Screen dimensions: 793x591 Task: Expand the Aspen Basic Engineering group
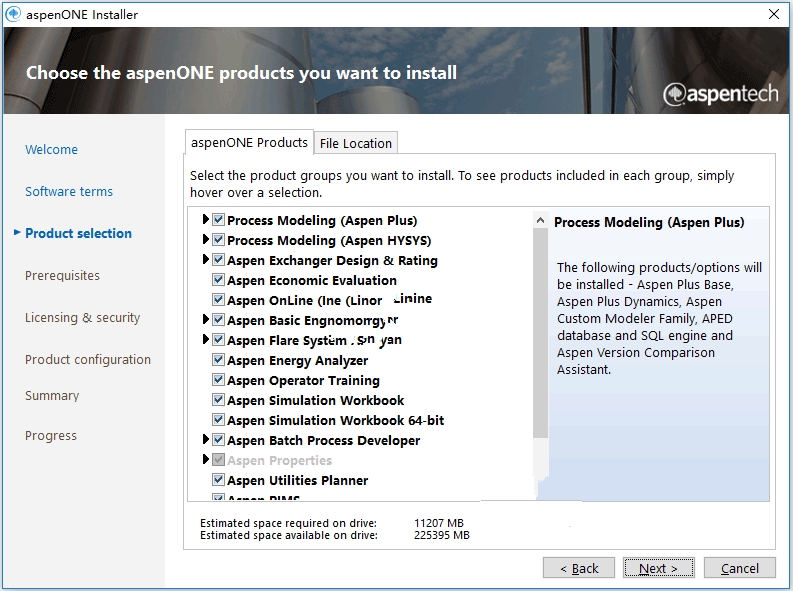click(x=205, y=320)
